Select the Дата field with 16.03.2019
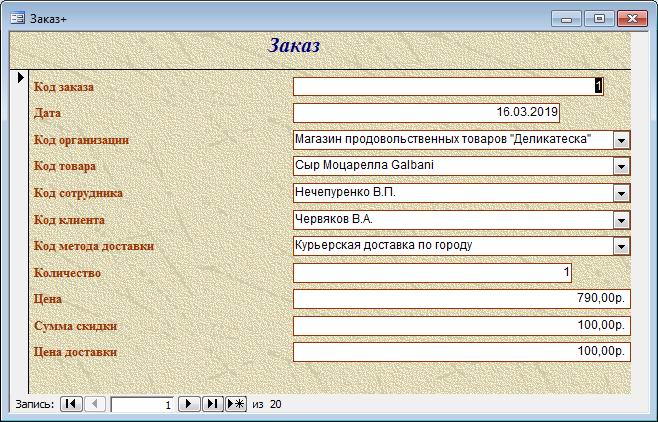This screenshot has height=422, width=658. pyautogui.click(x=427, y=113)
